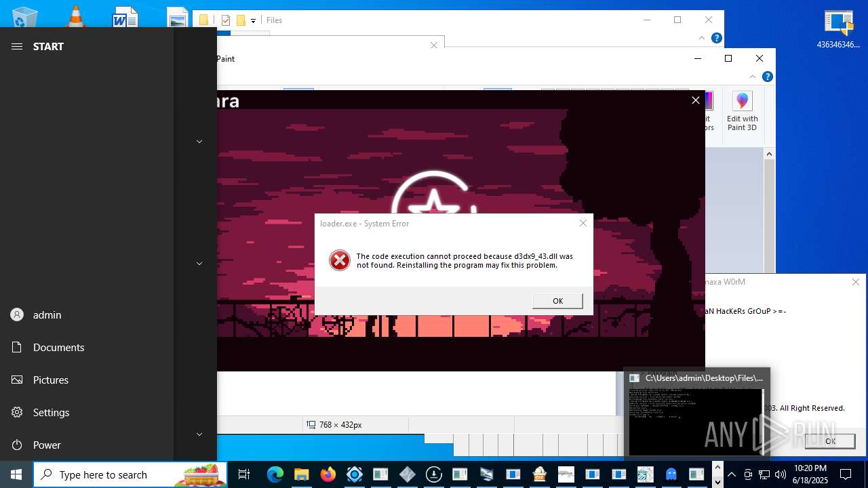Open the white Ingenico-labeled taskbar app
The height and width of the screenshot is (488, 868).
[566, 474]
